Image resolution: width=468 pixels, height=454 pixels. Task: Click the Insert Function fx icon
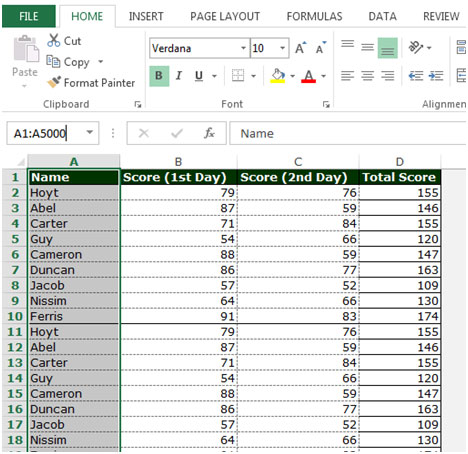pos(209,133)
